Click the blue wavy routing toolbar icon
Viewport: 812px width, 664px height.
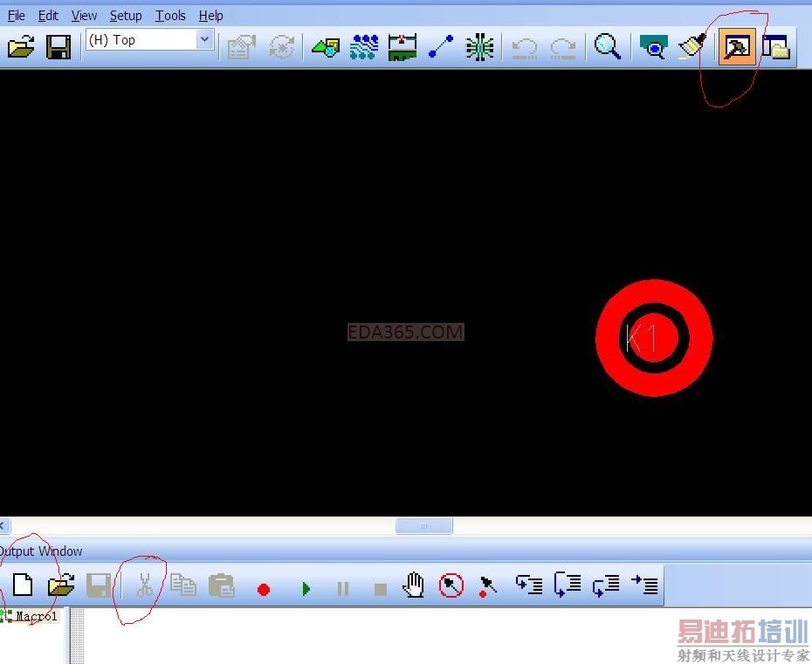(364, 47)
